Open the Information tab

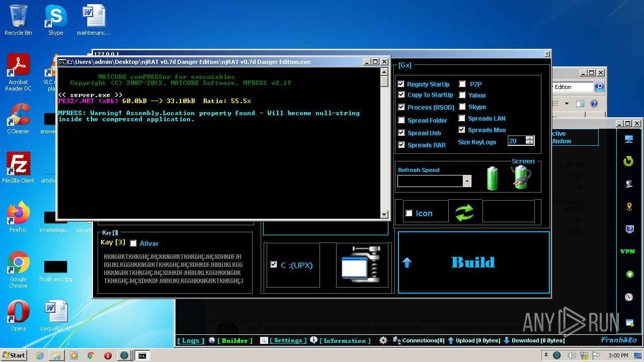point(345,340)
